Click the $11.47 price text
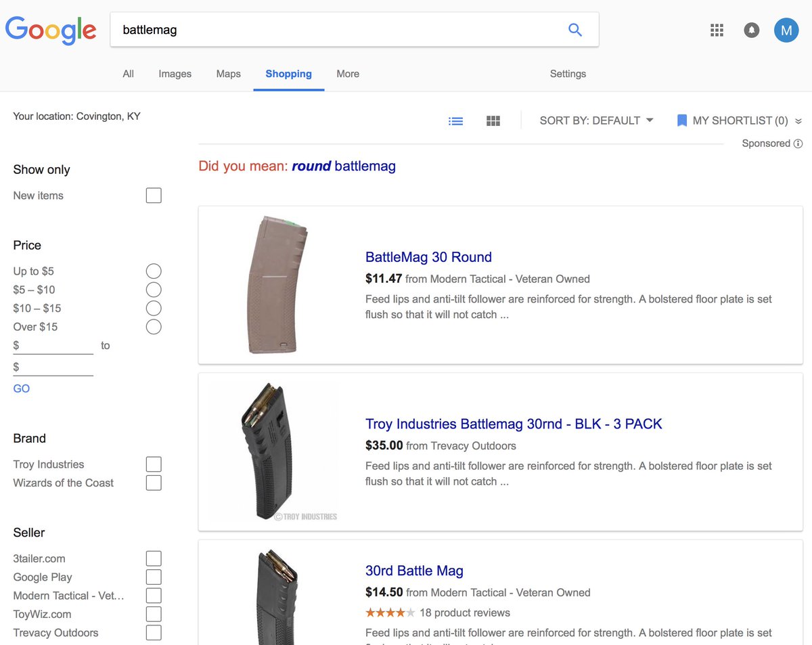 pyautogui.click(x=384, y=279)
